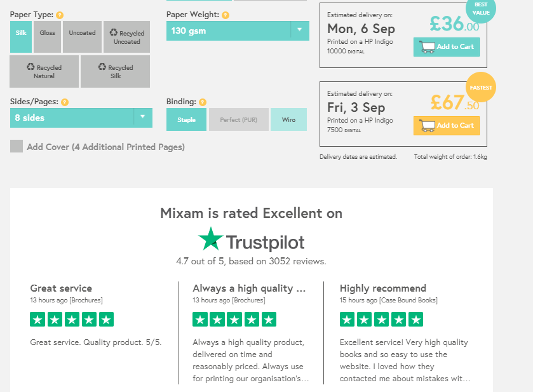Open the Highly recommend review title

click(383, 288)
